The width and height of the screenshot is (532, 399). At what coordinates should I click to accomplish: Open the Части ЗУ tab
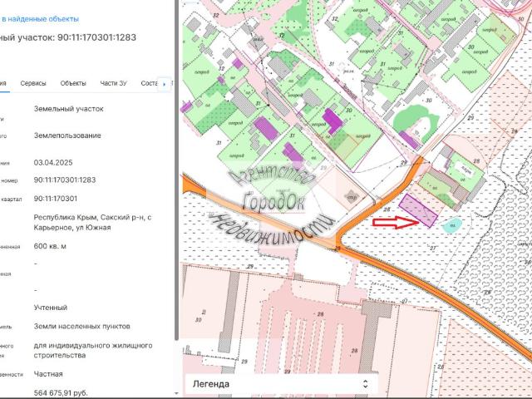point(113,83)
